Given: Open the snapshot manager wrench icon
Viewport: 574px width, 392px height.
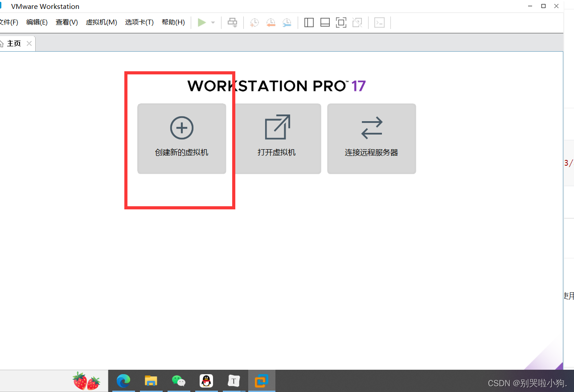Looking at the screenshot, I should click(287, 22).
